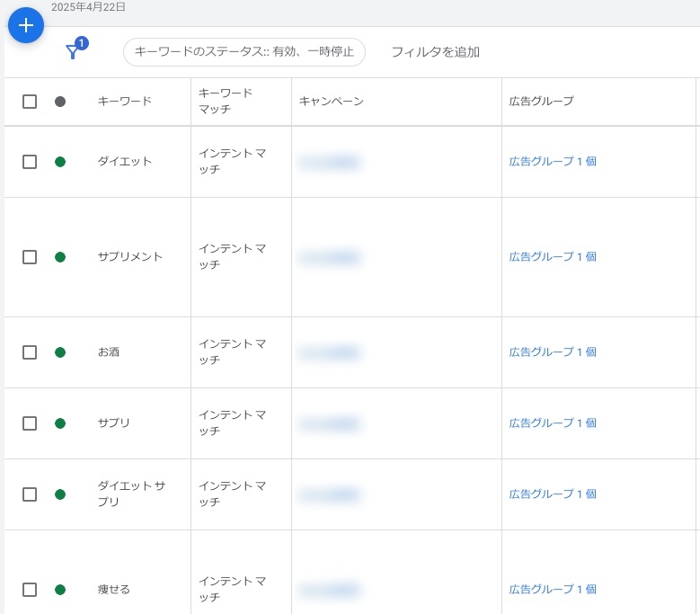The width and height of the screenshot is (700, 614).
Task: Click the keyword status filter chip
Action: [x=244, y=52]
